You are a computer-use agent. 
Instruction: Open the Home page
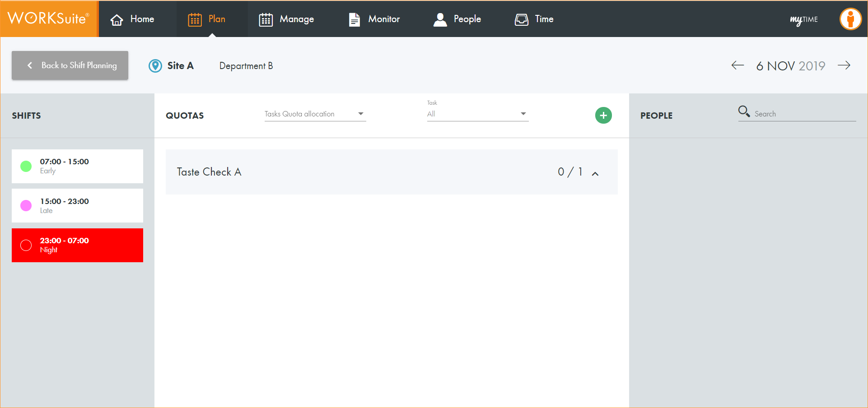pos(132,19)
